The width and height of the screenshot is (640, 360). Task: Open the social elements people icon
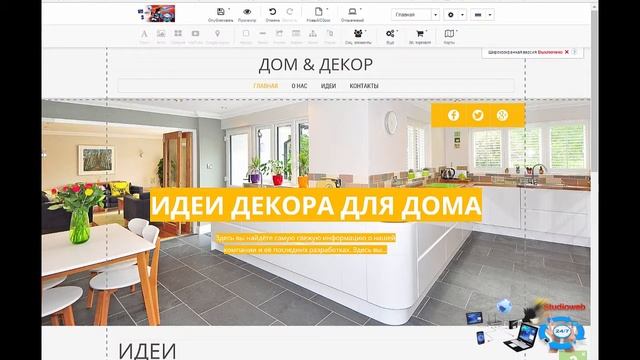click(358, 33)
